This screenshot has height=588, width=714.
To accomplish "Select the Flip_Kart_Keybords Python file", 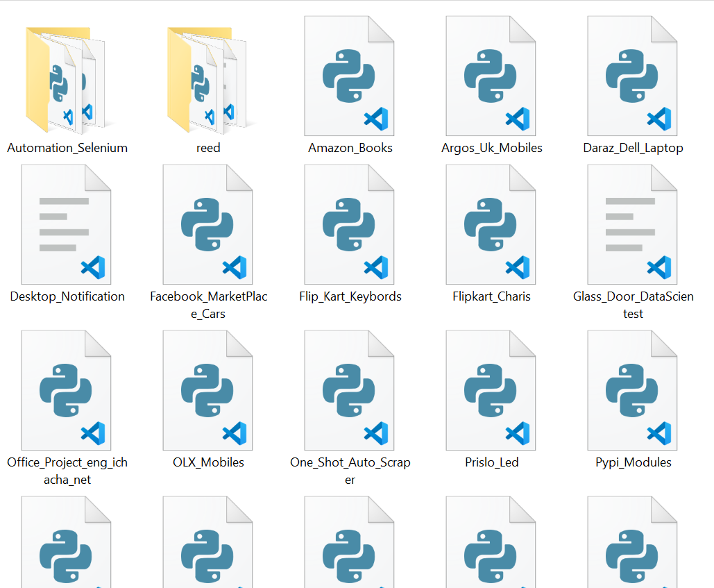I will click(350, 225).
